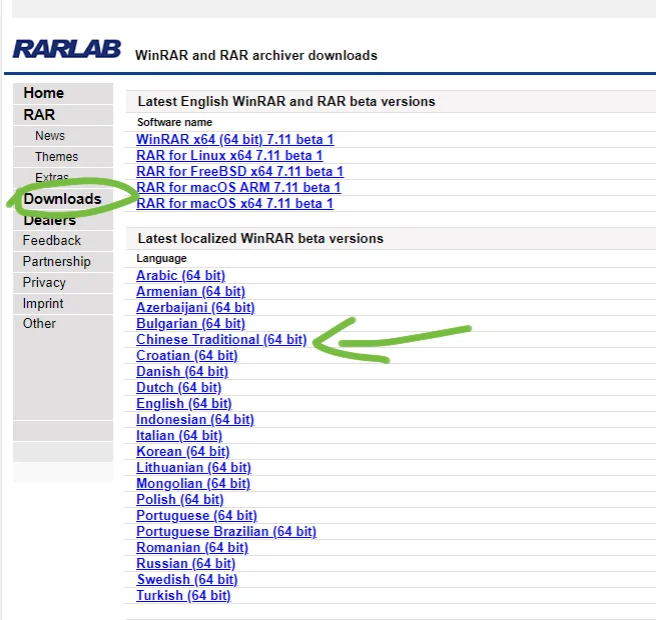This screenshot has width=656, height=620.
Task: Click the 'Software name' column header
Action: (174, 122)
